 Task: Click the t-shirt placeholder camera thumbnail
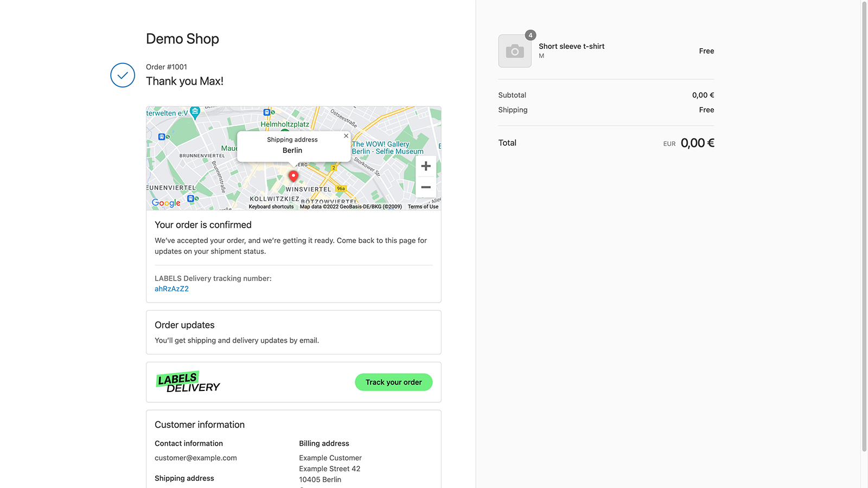pos(515,51)
